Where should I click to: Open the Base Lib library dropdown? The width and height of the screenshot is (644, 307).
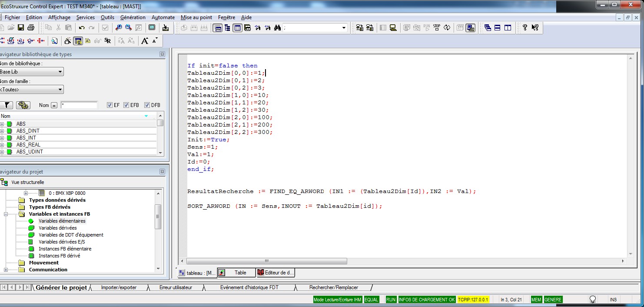(60, 72)
